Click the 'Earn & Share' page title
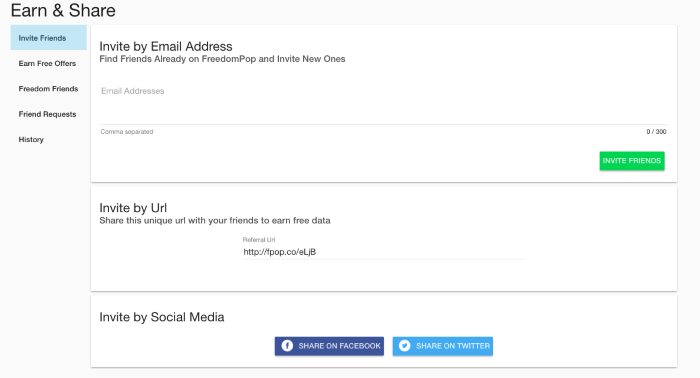Image resolution: width=700 pixels, height=378 pixels. 63,10
